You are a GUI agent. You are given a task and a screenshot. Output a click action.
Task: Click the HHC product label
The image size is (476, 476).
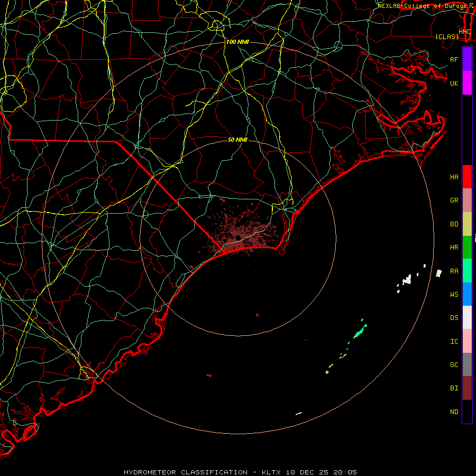(x=464, y=31)
